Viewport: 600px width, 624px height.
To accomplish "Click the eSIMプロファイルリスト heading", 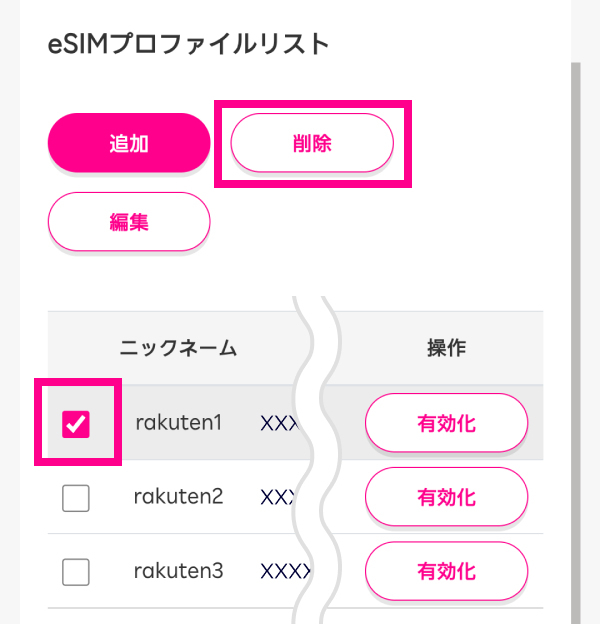I will [x=188, y=44].
